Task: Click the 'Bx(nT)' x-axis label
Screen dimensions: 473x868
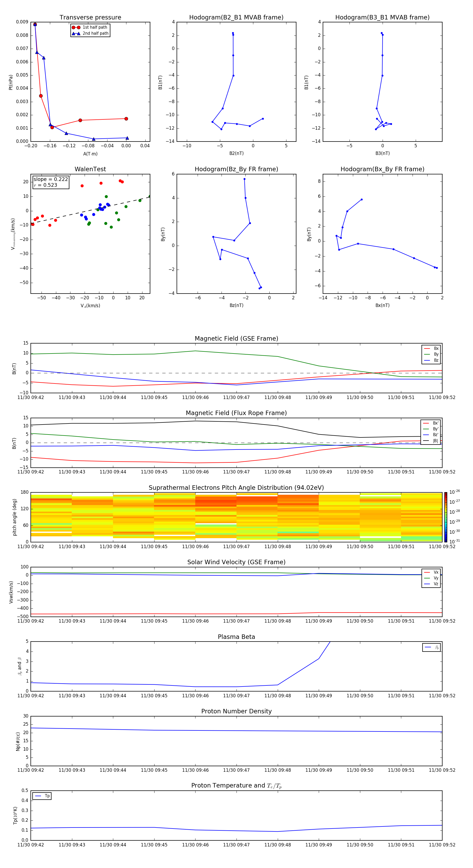Action: click(x=382, y=305)
